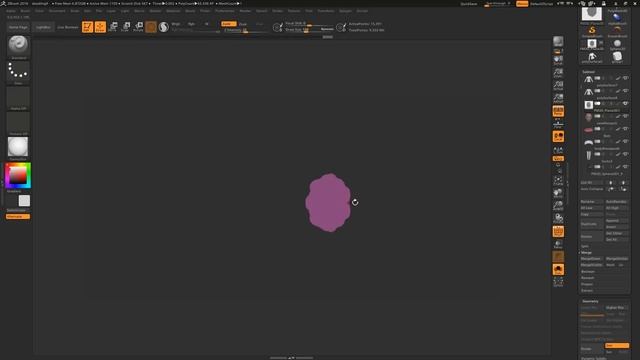
Task: Select the Rotate transform tool
Action: (x=138, y=27)
